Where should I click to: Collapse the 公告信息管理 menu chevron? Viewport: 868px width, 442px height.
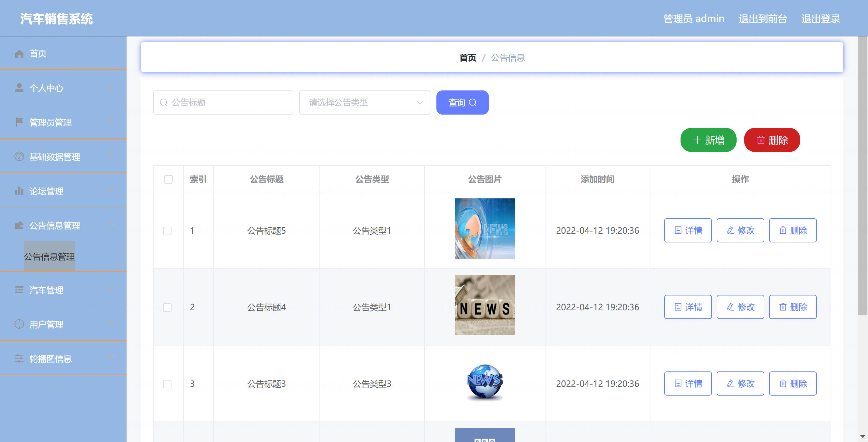coord(111,224)
